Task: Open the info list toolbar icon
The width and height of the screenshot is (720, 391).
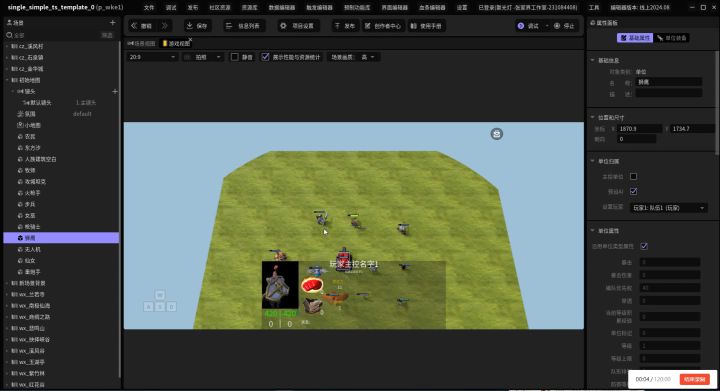Action: click(x=229, y=26)
